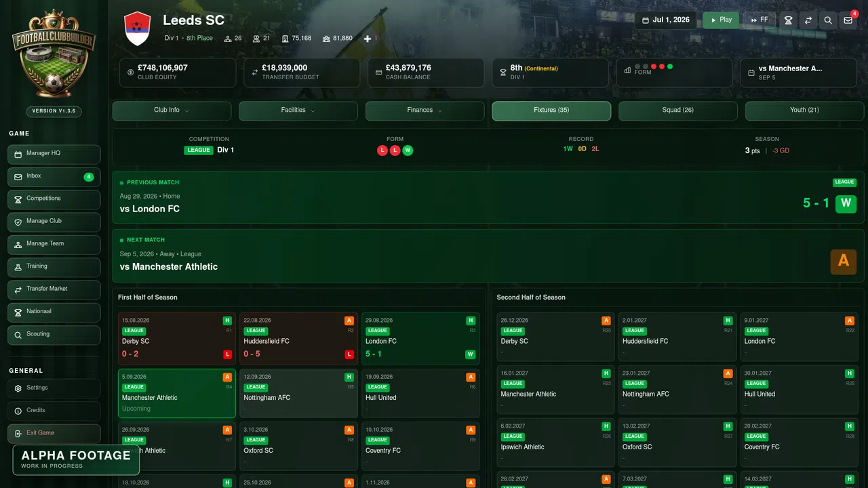Click the cash balance card icon
The image size is (868, 488).
pos(379,72)
